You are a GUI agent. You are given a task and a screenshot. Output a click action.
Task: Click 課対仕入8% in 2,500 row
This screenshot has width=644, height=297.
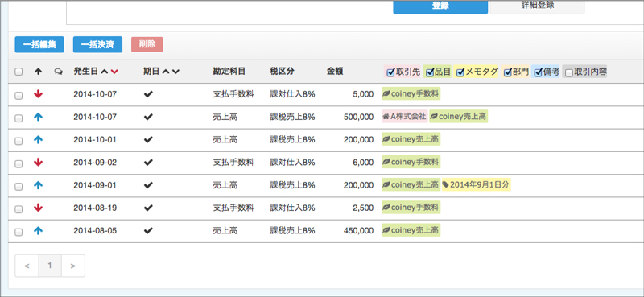[292, 208]
